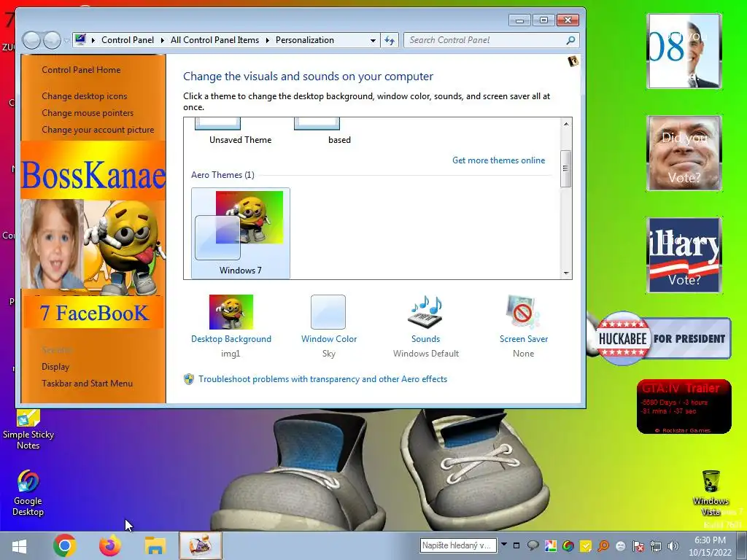This screenshot has height=560, width=747.
Task: Open Change mouse pointers link
Action: pos(88,113)
